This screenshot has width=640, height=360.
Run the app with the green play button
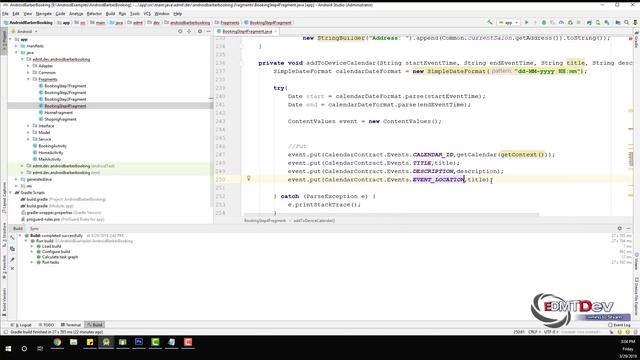point(527,22)
